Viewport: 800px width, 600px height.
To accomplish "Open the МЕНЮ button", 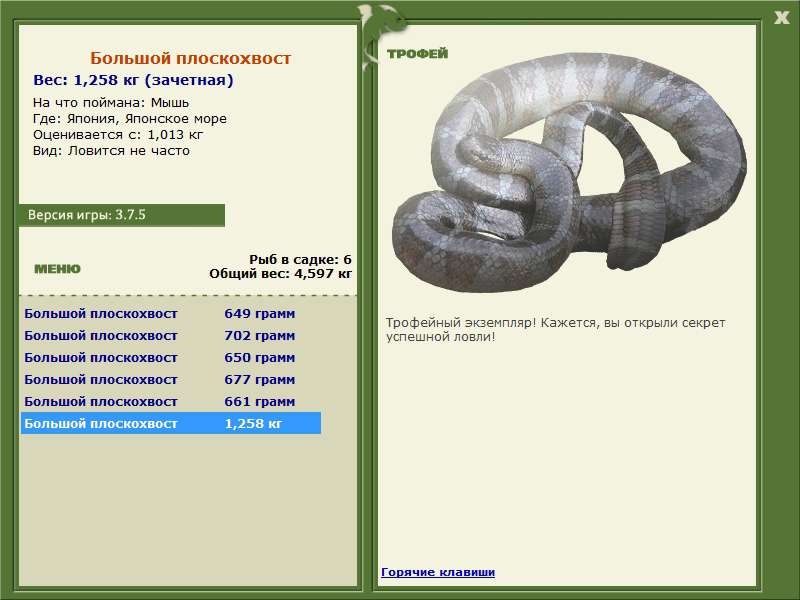I will (x=57, y=269).
